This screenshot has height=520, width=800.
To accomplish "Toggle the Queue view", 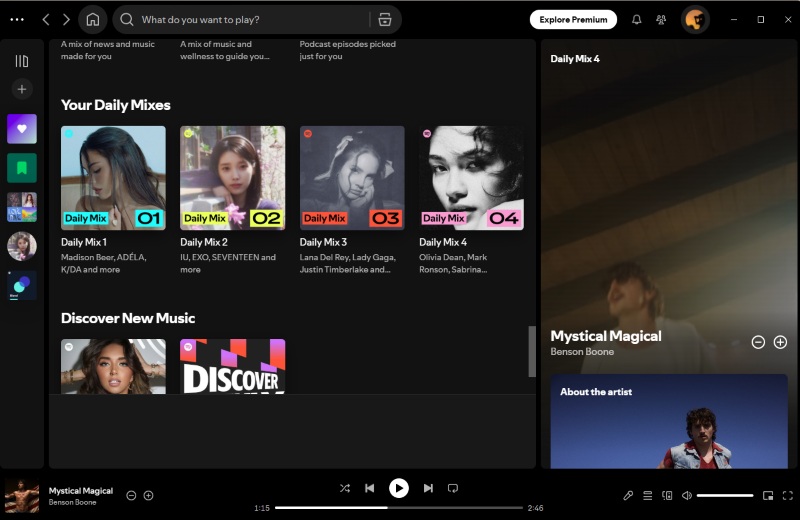I will pos(647,496).
